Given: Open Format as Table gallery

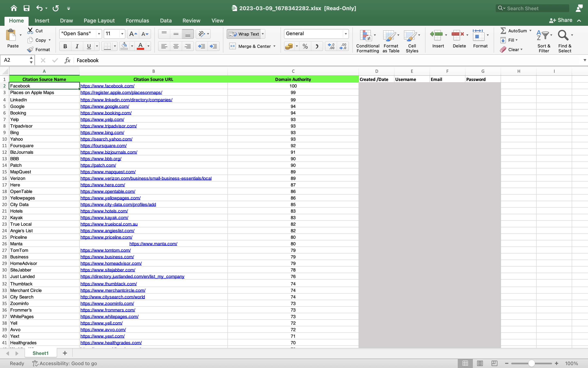Looking at the screenshot, I should 391,41.
